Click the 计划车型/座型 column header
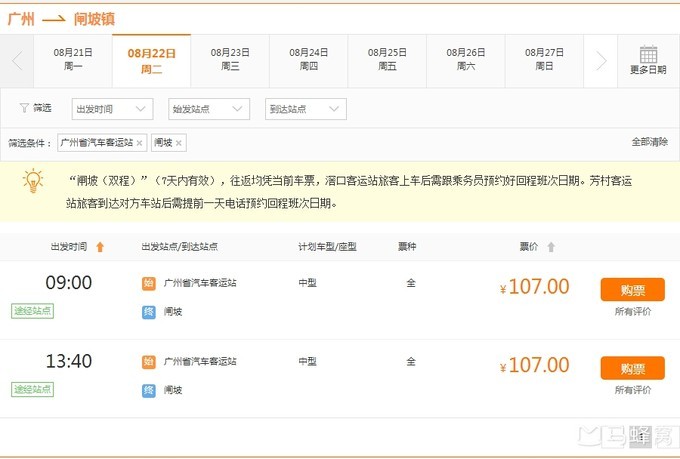This screenshot has width=680, height=459. tap(327, 247)
